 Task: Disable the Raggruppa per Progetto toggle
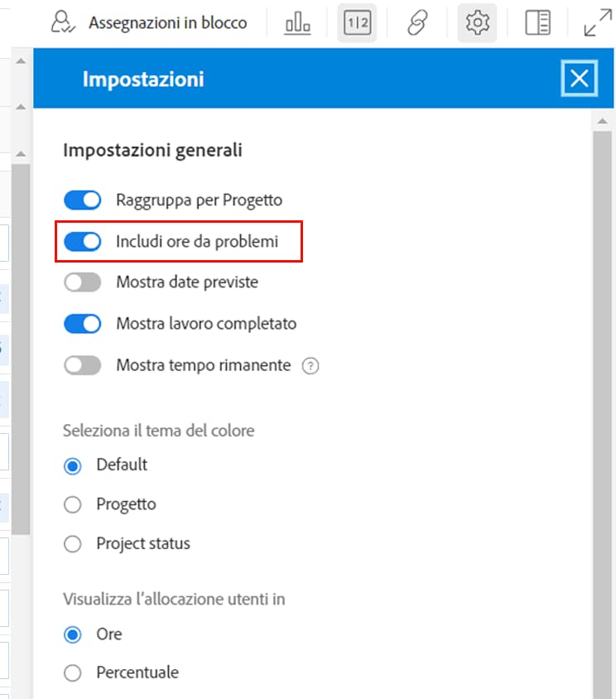(83, 200)
